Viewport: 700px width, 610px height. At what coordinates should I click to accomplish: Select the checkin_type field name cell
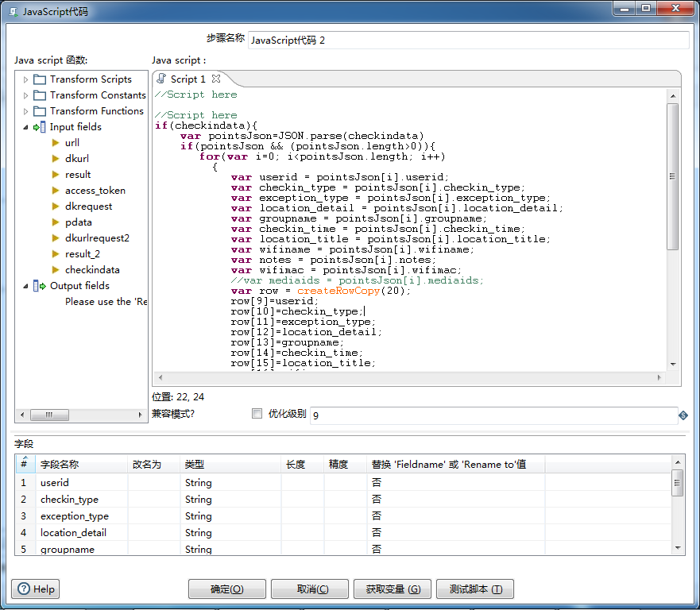click(x=82, y=500)
